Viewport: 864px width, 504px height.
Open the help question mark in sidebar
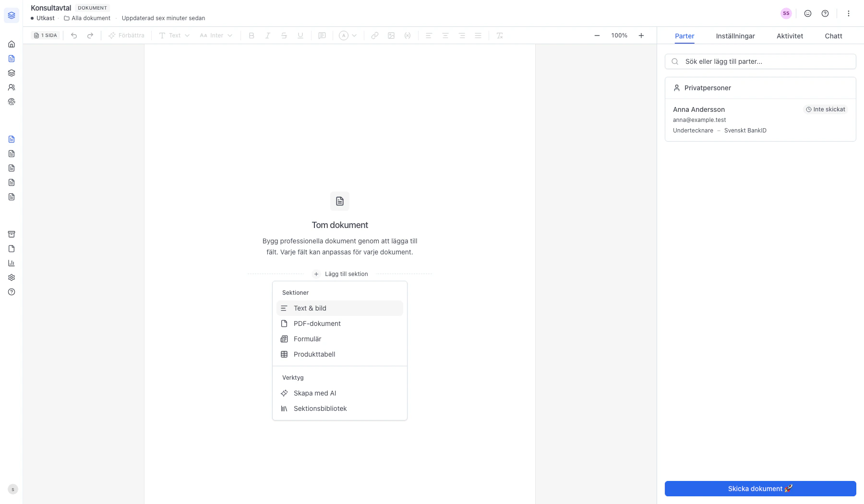(12, 292)
